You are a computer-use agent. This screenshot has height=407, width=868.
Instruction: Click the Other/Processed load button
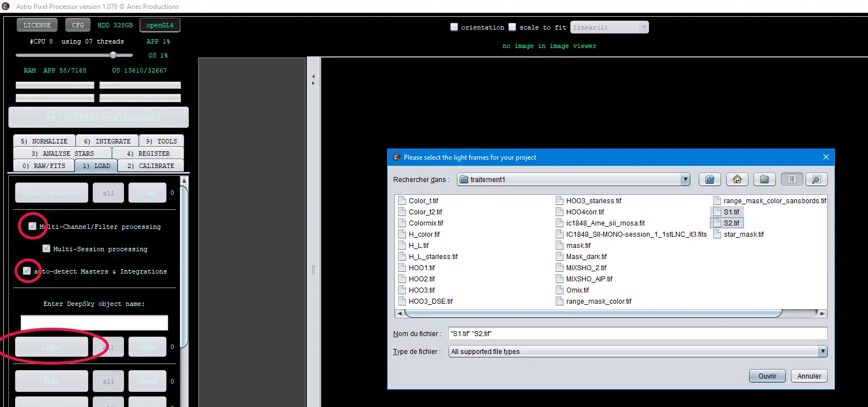click(51, 193)
